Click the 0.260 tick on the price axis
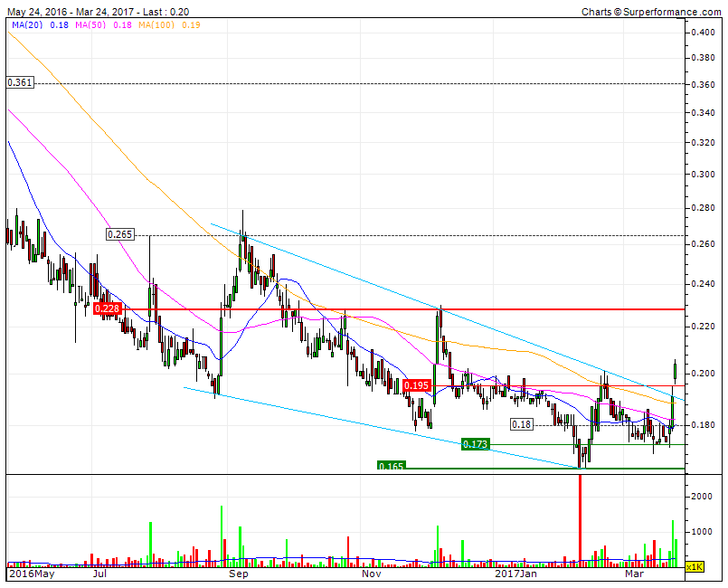 pyautogui.click(x=703, y=244)
